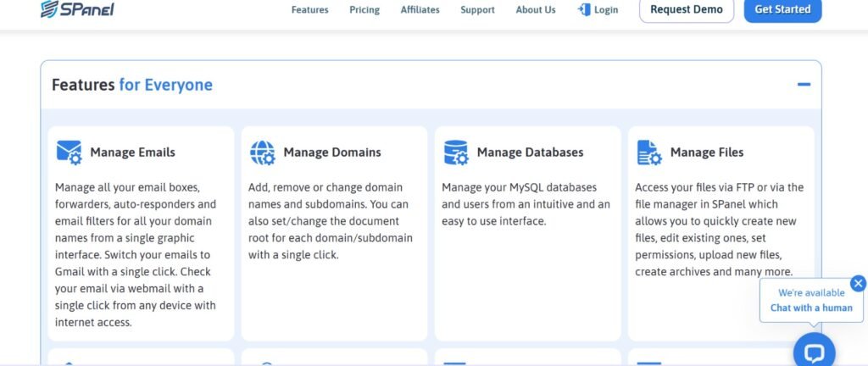Open the live chat bubble icon
Screen dimensions: 868x366
pyautogui.click(x=814, y=352)
